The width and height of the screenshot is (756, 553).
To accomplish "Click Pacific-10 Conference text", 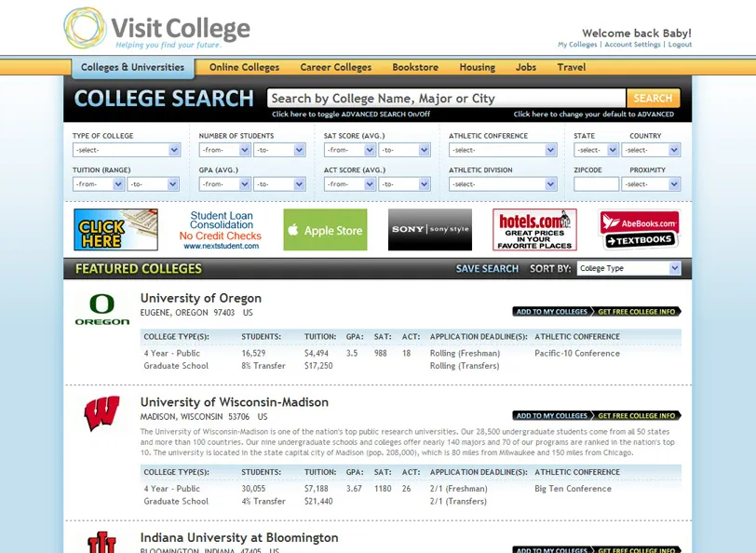I will point(577,354).
